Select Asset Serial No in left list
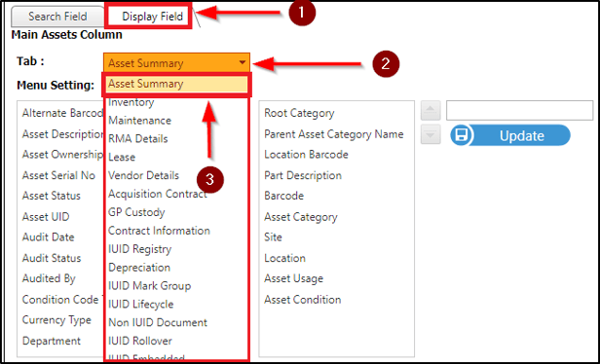 (58, 175)
